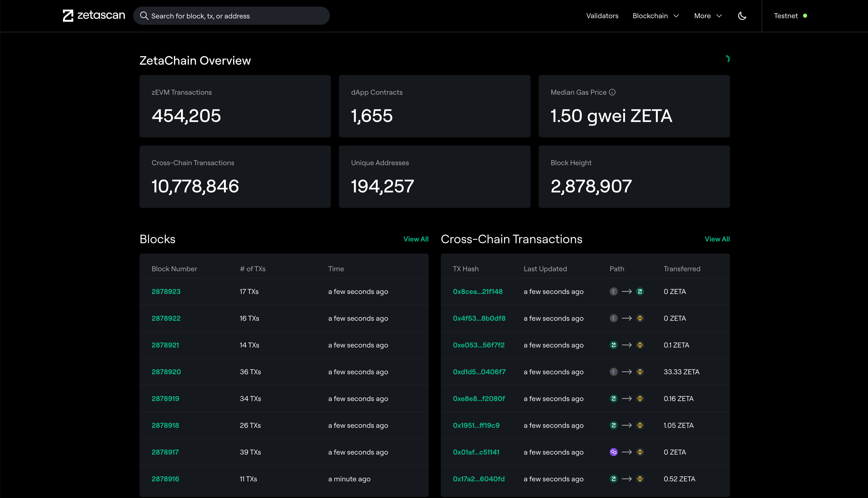
Task: Click the ZetaChain source icon for 0xe053...56f7f2
Action: tap(613, 345)
